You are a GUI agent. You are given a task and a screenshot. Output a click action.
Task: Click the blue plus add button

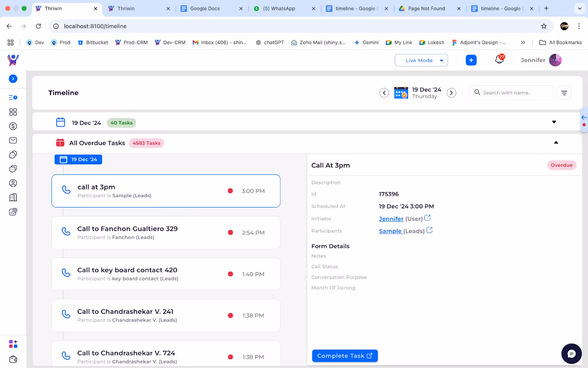click(471, 60)
